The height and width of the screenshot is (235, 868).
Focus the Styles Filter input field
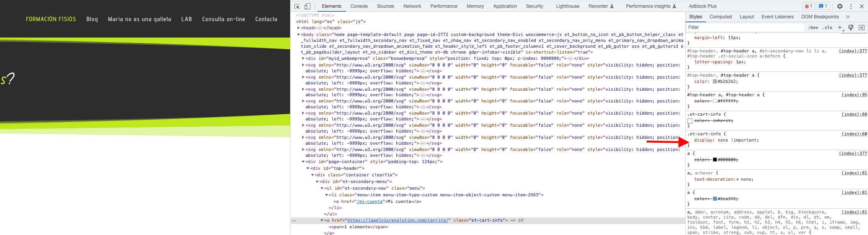pos(745,27)
